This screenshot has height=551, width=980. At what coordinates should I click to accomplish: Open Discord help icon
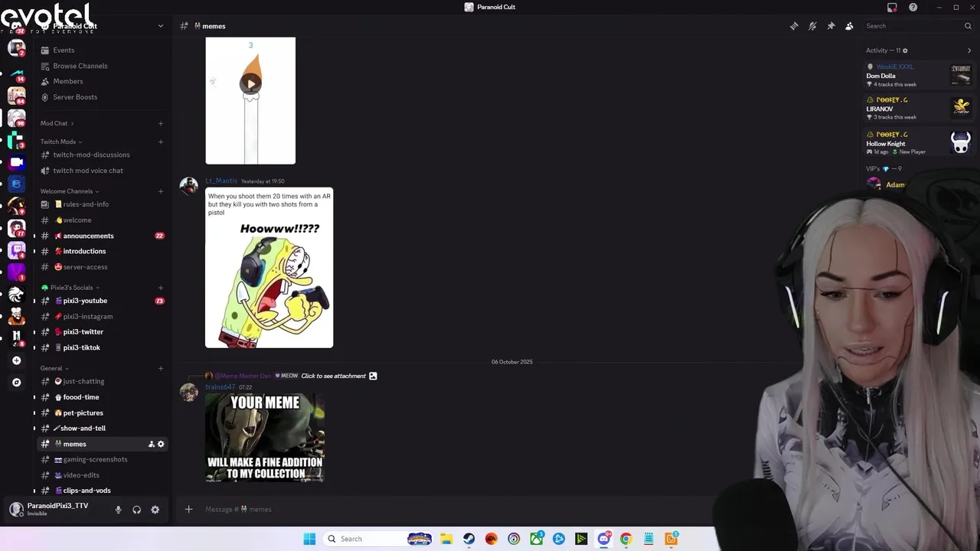[x=913, y=7]
